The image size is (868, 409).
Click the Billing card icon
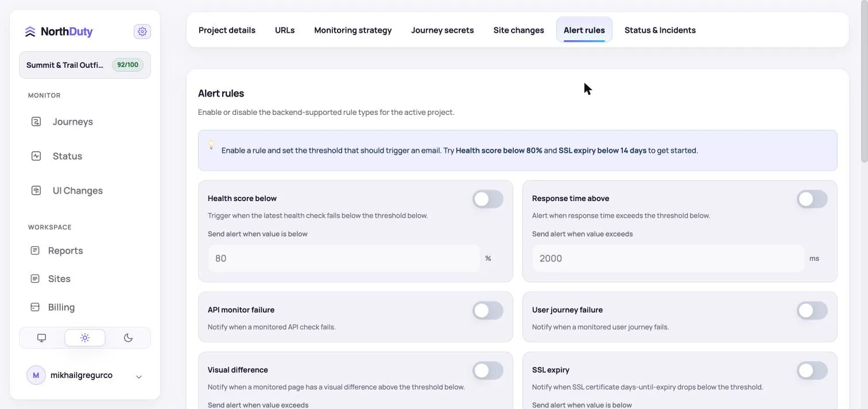pos(35,307)
